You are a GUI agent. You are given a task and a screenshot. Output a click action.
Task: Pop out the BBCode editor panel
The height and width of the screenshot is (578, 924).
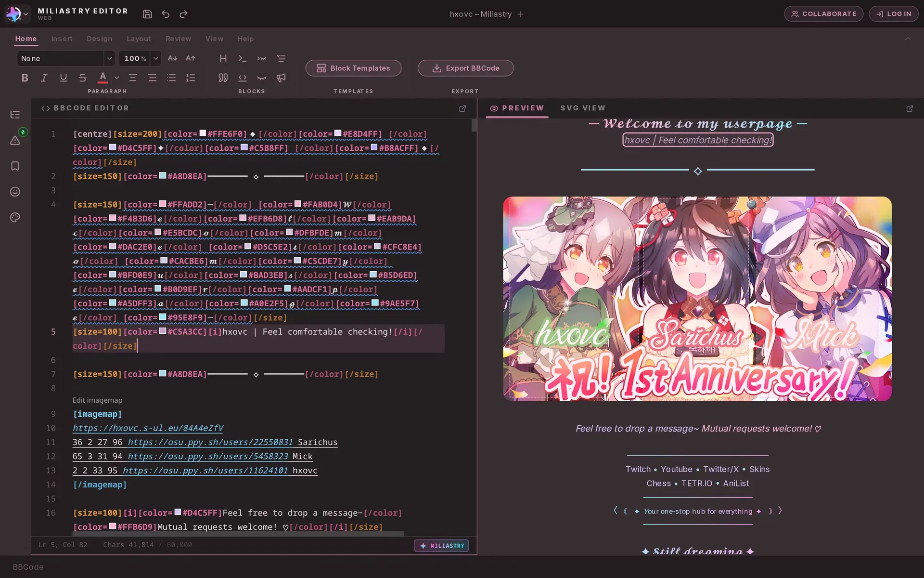point(462,108)
